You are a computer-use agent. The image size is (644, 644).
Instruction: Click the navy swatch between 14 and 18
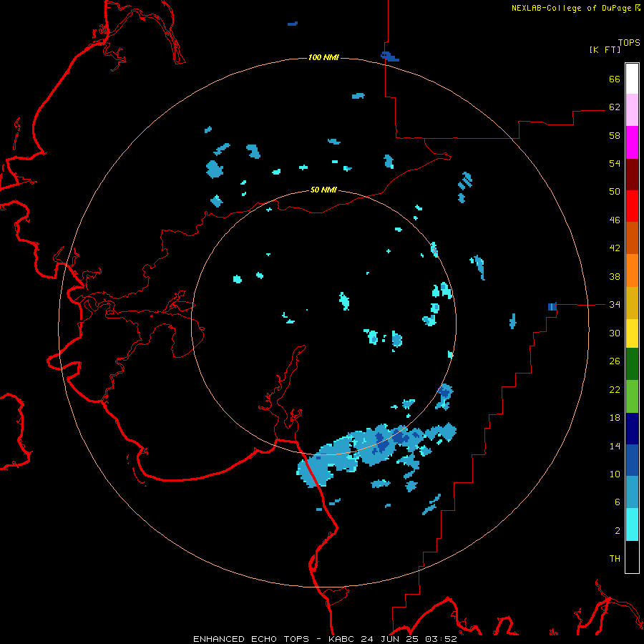(632, 429)
